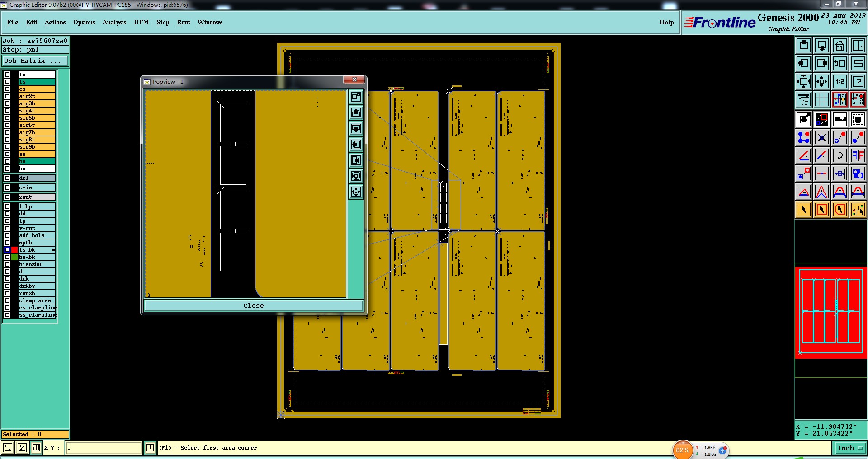
Task: Click the red swatch of ts-bk layer
Action: [x=14, y=250]
